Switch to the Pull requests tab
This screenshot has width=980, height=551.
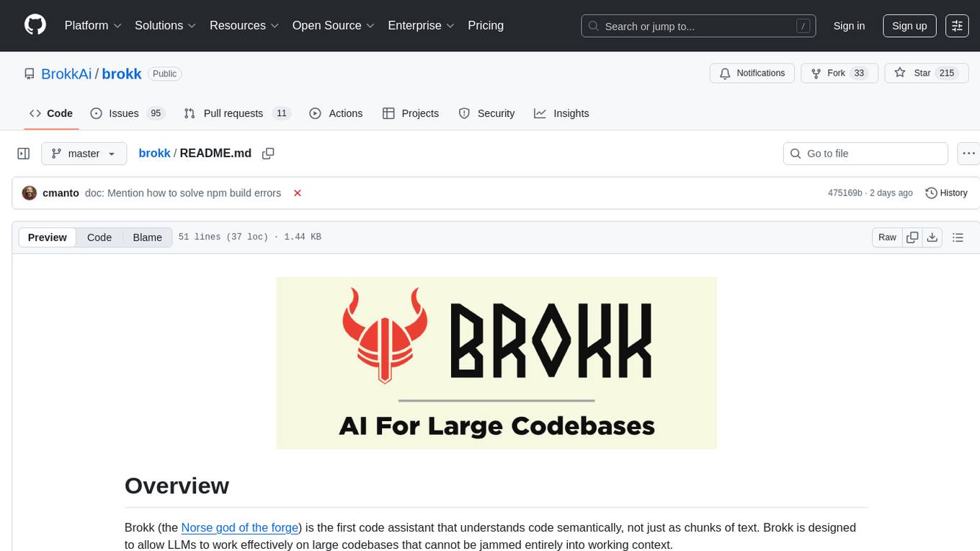(x=237, y=113)
